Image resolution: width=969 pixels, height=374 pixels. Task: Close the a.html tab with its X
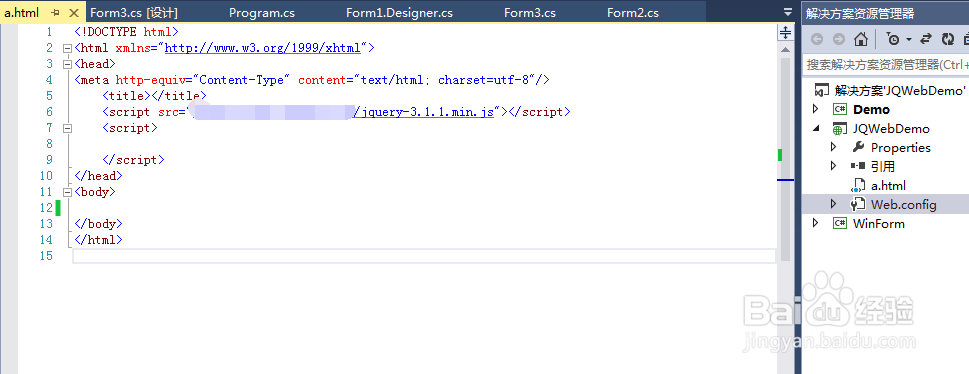click(x=74, y=13)
